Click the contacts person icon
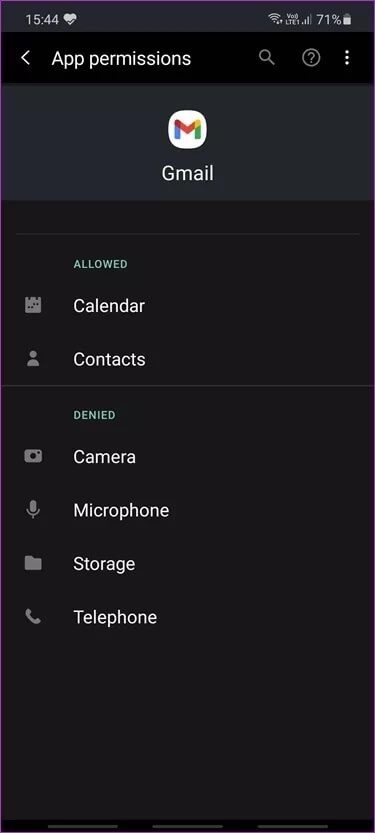This screenshot has width=375, height=833. pos(33,359)
